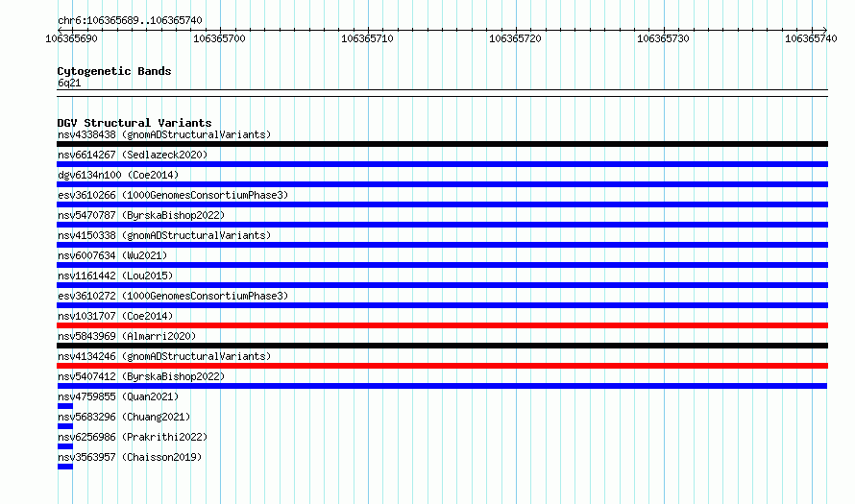
Task: Click red bar below nsv1031707
Action: 442,325
